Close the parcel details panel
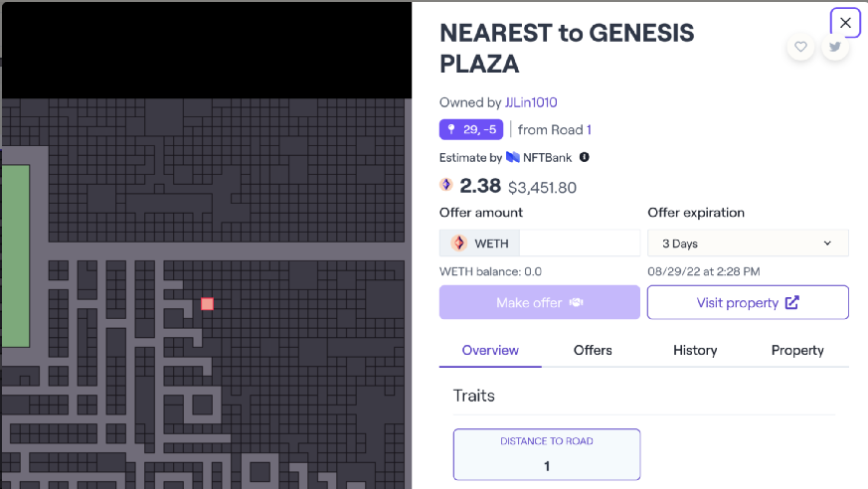Screen dimensions: 868x489 click(x=845, y=22)
